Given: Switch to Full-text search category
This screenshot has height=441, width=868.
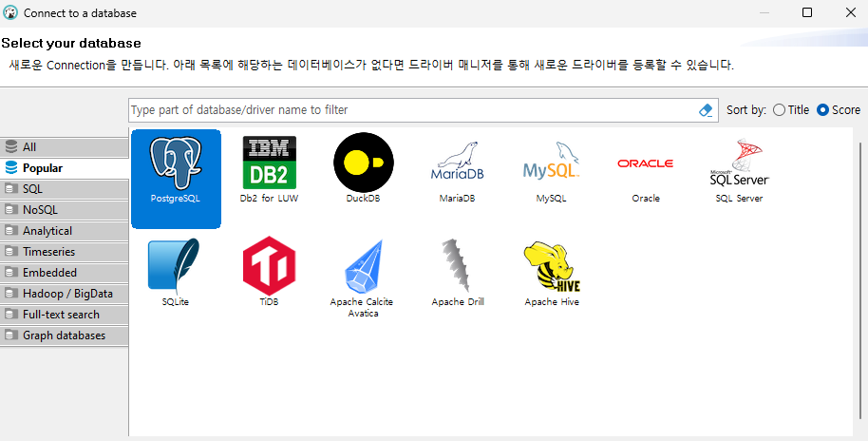Looking at the screenshot, I should pos(65,315).
